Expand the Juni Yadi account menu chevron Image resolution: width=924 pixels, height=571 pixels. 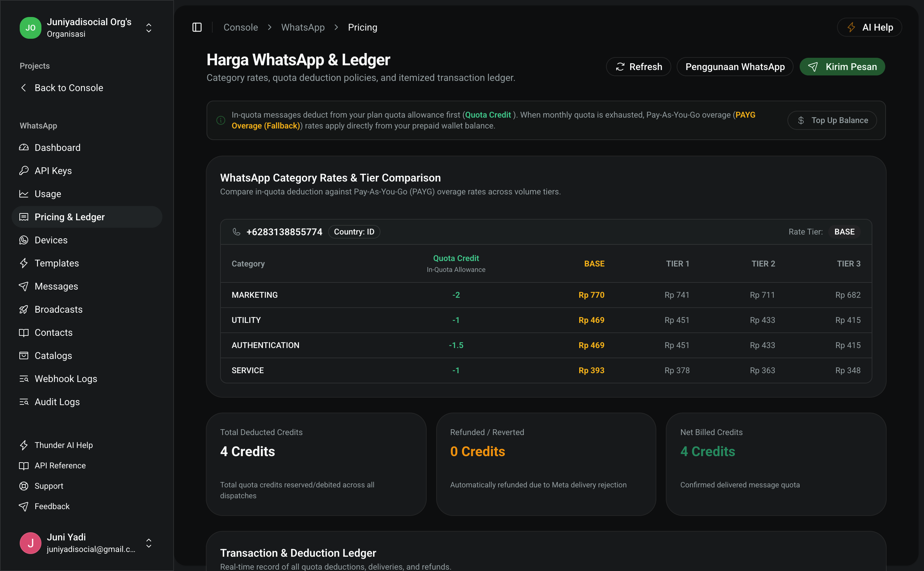click(149, 543)
